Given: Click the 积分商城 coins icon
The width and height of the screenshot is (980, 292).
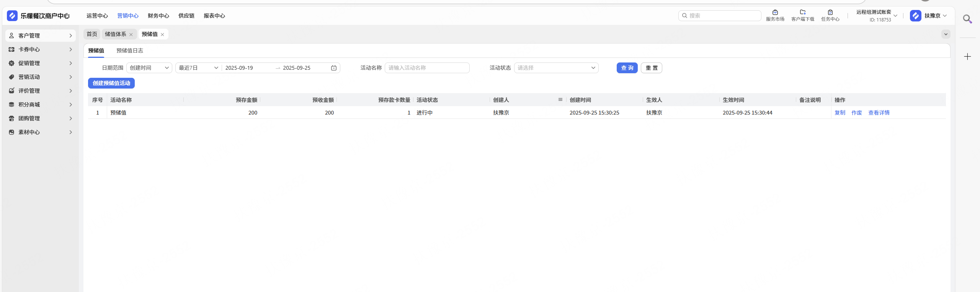Looking at the screenshot, I should tap(11, 105).
